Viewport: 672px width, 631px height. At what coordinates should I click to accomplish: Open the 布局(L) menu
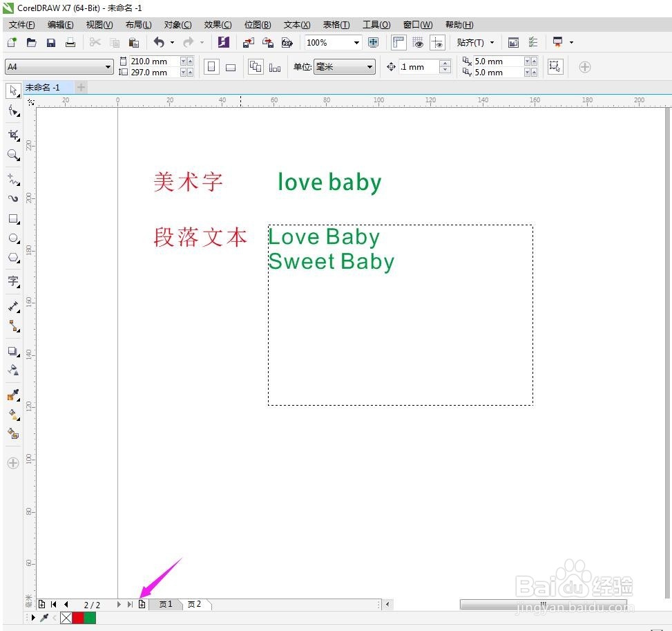138,25
